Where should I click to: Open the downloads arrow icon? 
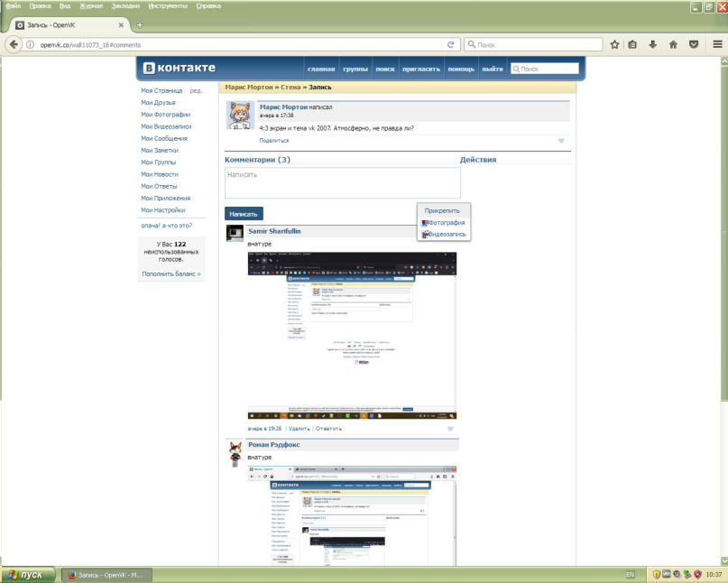(653, 44)
